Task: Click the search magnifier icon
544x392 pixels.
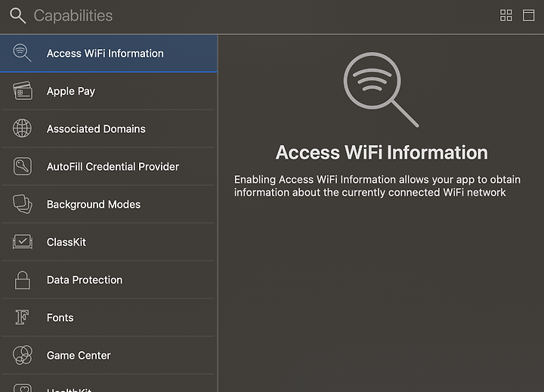Action: 17,16
